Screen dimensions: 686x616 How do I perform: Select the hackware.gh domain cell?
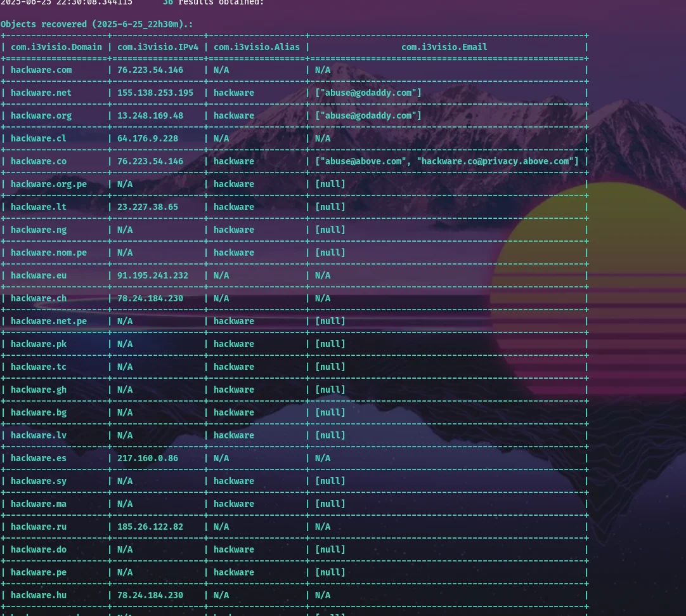coord(39,390)
